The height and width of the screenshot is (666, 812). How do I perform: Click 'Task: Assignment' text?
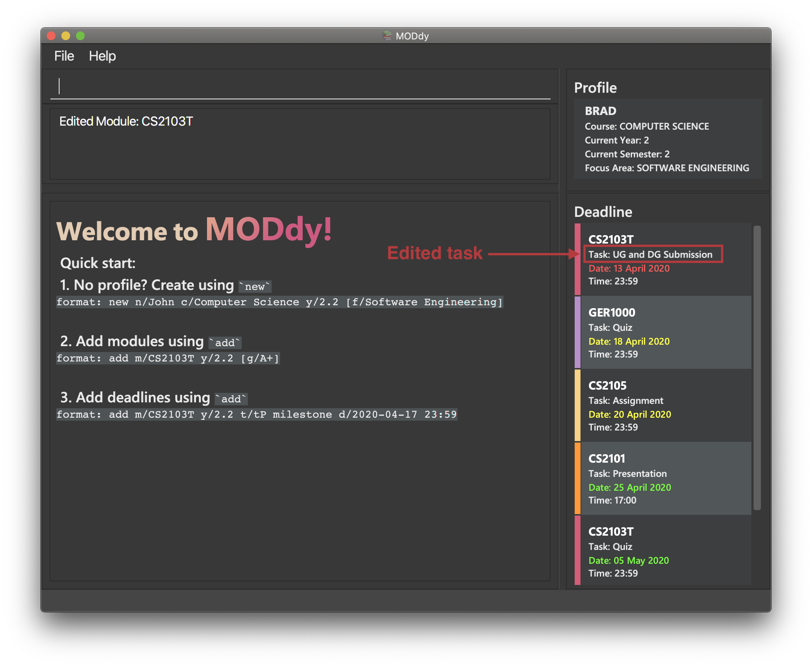coord(625,401)
